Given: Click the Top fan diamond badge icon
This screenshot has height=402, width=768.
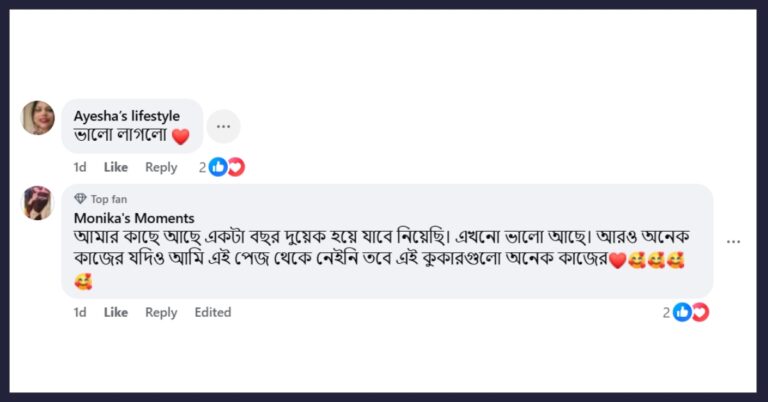Looking at the screenshot, I should 80,199.
